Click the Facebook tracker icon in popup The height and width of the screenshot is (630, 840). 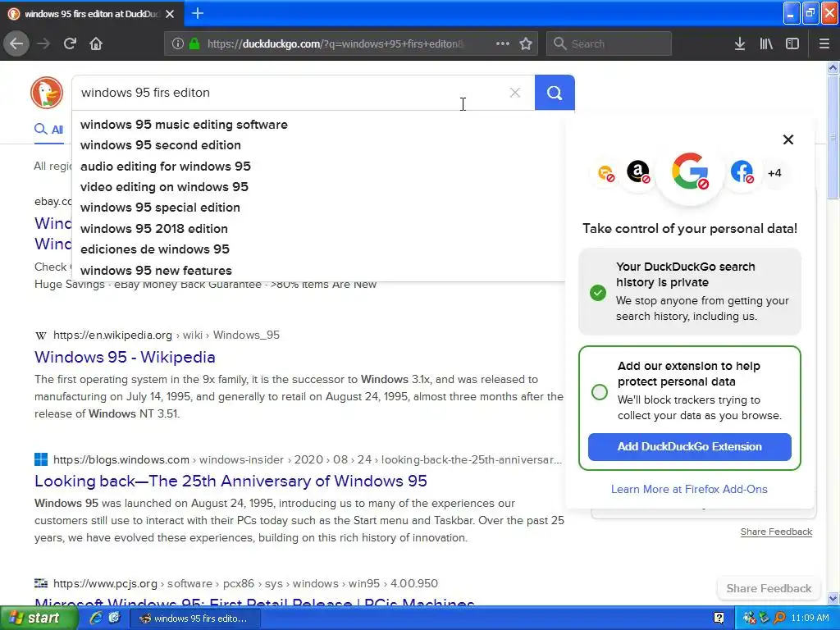(x=742, y=172)
